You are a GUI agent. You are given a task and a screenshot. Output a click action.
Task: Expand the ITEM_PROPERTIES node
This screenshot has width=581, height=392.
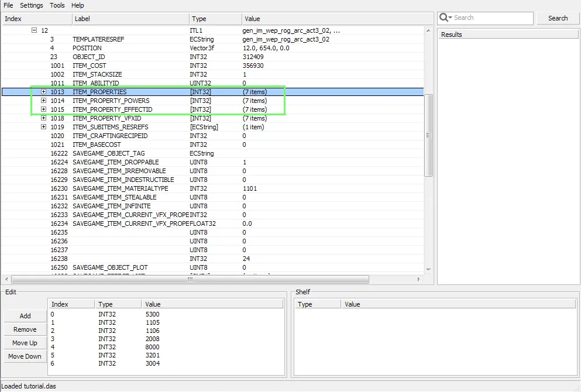tap(43, 92)
